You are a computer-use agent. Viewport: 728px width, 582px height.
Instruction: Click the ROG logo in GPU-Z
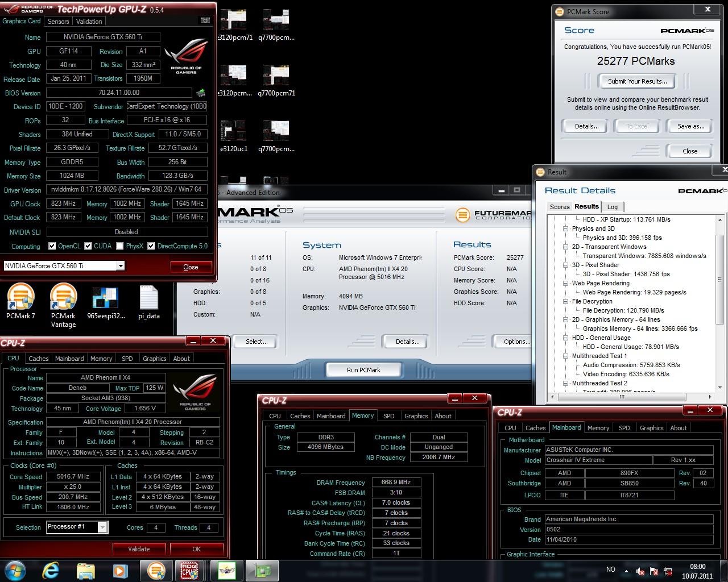[186, 56]
